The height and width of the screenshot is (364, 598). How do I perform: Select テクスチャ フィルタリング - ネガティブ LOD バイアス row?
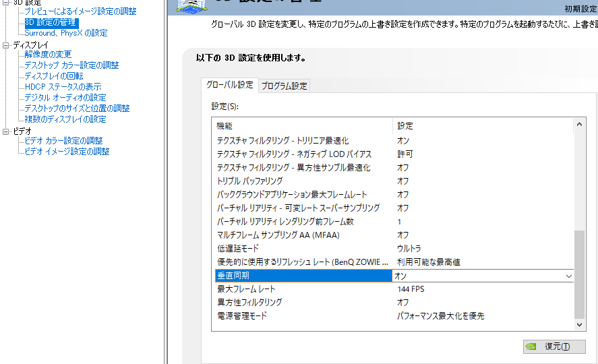pos(394,154)
